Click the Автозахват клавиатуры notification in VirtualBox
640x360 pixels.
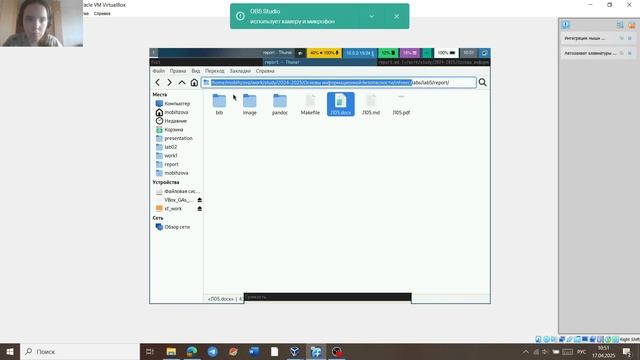(598, 53)
